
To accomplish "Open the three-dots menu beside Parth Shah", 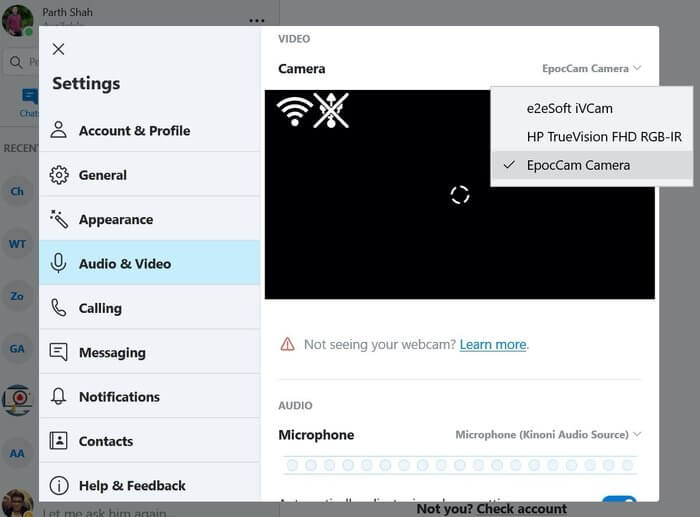I will 257,21.
